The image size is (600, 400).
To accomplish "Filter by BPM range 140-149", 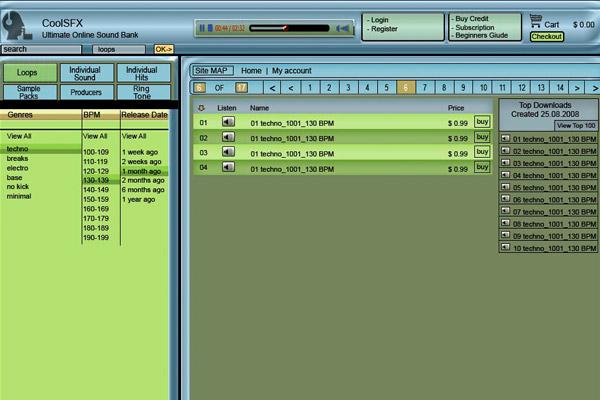I will [96, 189].
